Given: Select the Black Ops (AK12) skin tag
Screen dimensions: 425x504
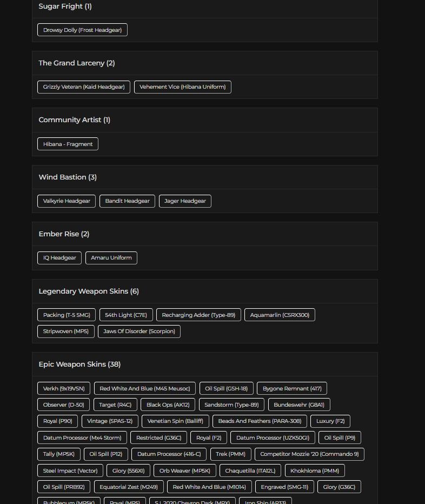Looking at the screenshot, I should click(168, 404).
